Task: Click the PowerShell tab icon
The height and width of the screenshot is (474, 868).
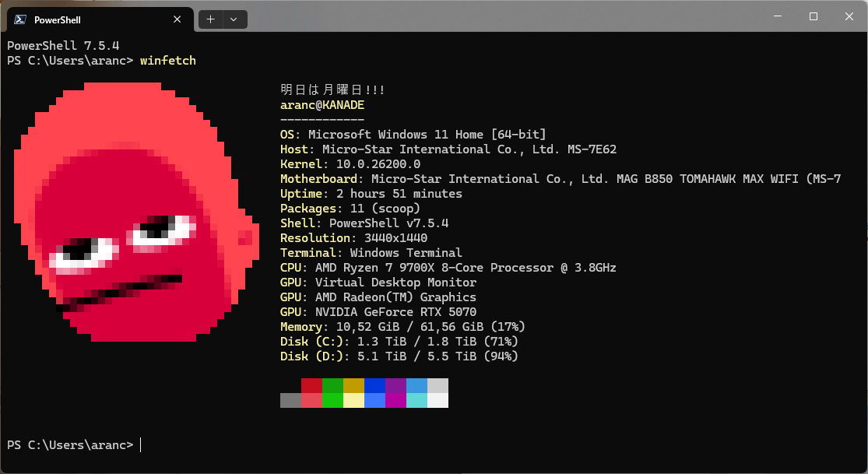Action: pos(20,19)
